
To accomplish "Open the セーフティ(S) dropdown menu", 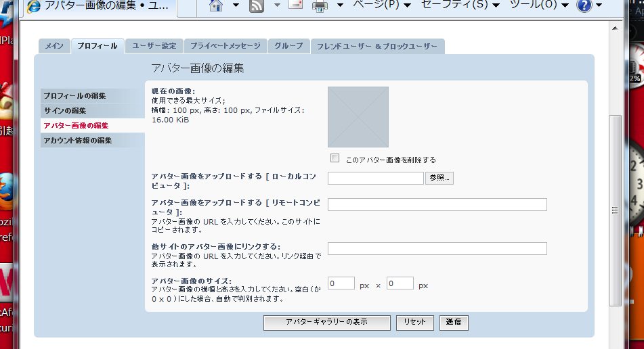I will (x=460, y=6).
